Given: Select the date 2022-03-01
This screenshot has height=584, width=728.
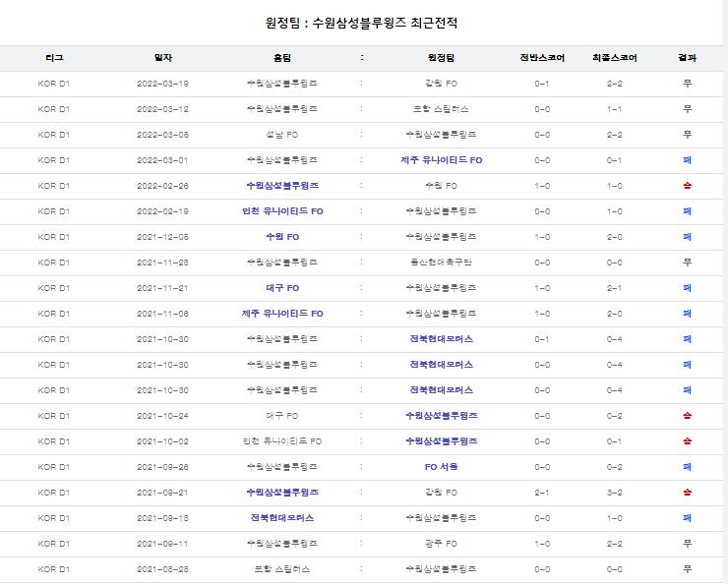Looking at the screenshot, I should tap(162, 160).
